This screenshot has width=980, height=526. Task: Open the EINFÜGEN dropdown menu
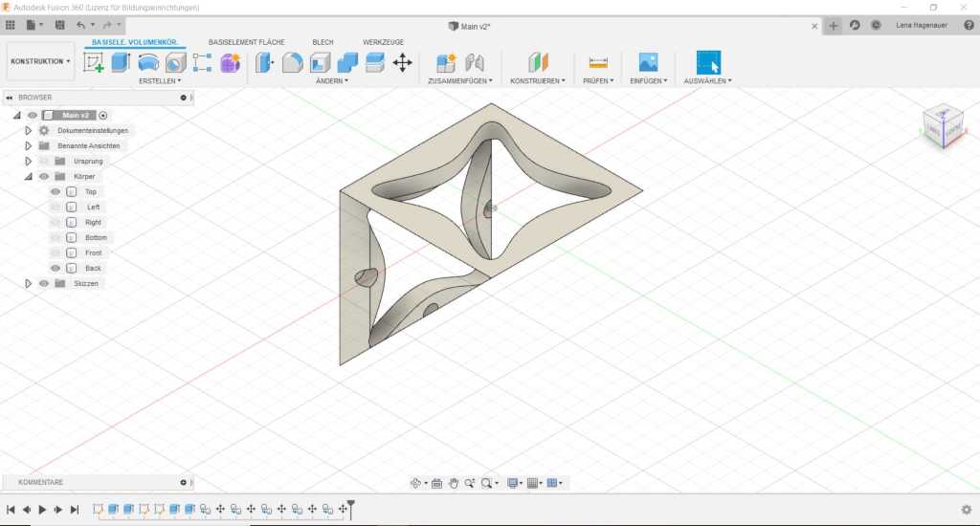pos(649,80)
